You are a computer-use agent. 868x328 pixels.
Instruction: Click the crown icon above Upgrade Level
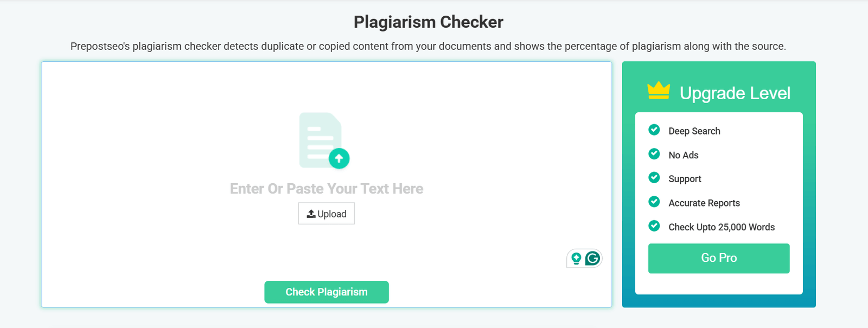point(658,91)
